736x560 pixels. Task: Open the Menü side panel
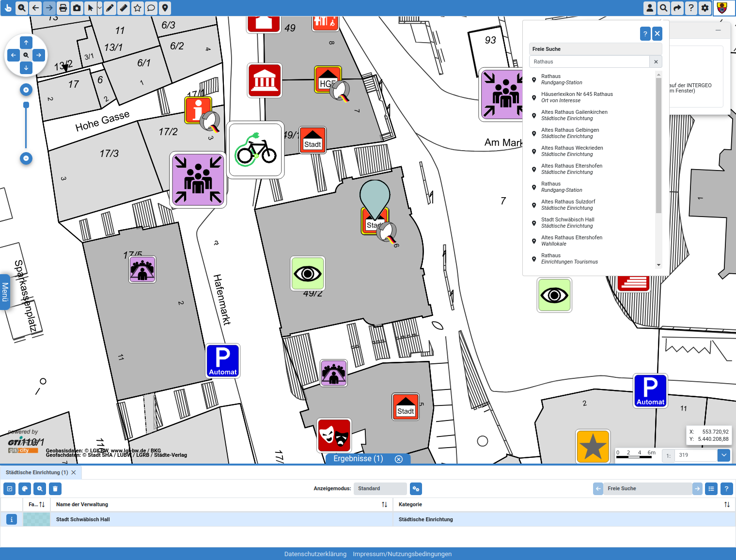5,291
